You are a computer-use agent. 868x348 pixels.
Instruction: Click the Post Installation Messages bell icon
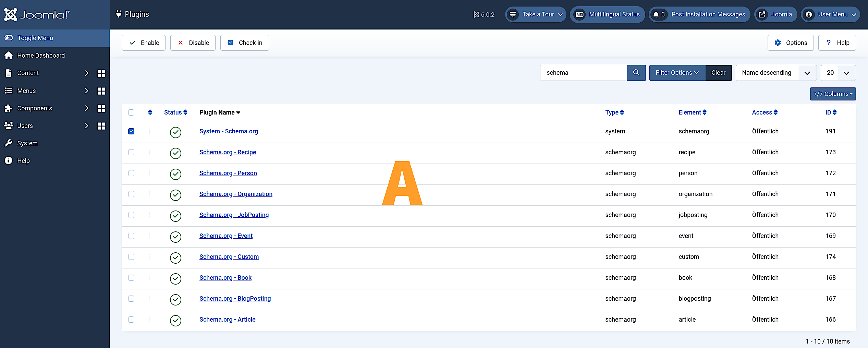[656, 14]
